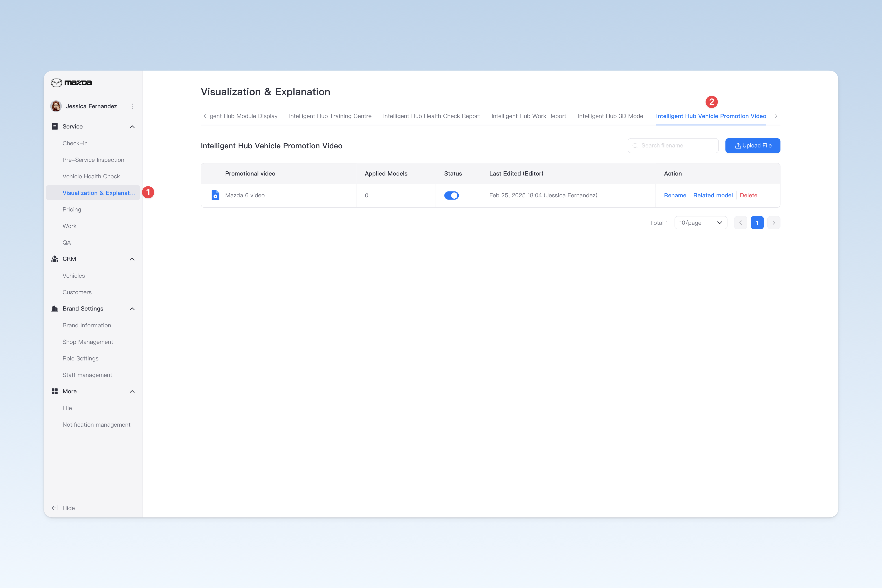This screenshot has width=882, height=588.
Task: Go to previous page with left arrow
Action: [x=741, y=223]
